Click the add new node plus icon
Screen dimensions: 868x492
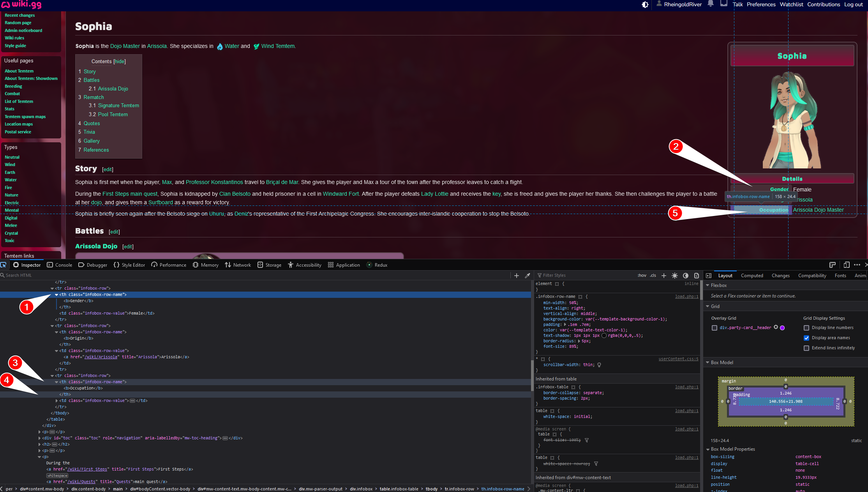[x=517, y=275]
